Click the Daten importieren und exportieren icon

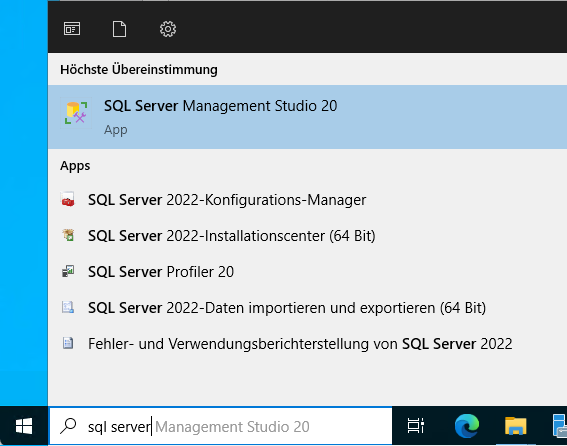point(68,307)
